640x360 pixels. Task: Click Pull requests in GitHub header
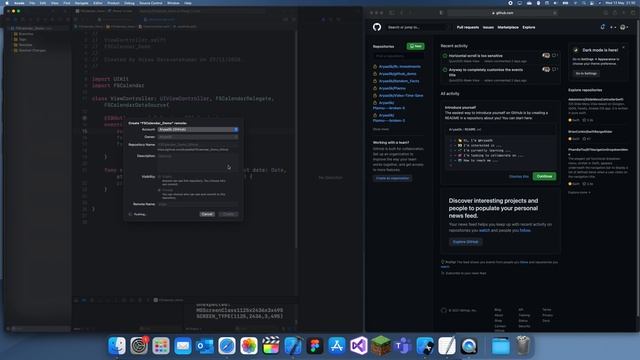pyautogui.click(x=468, y=27)
